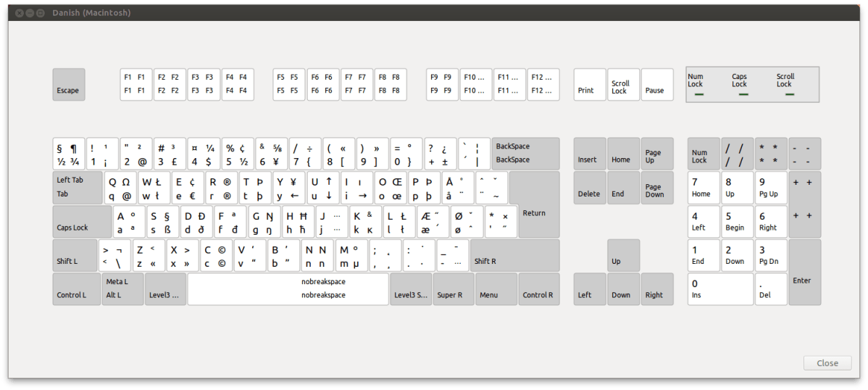
Task: Click the Control L key
Action: coord(77,289)
